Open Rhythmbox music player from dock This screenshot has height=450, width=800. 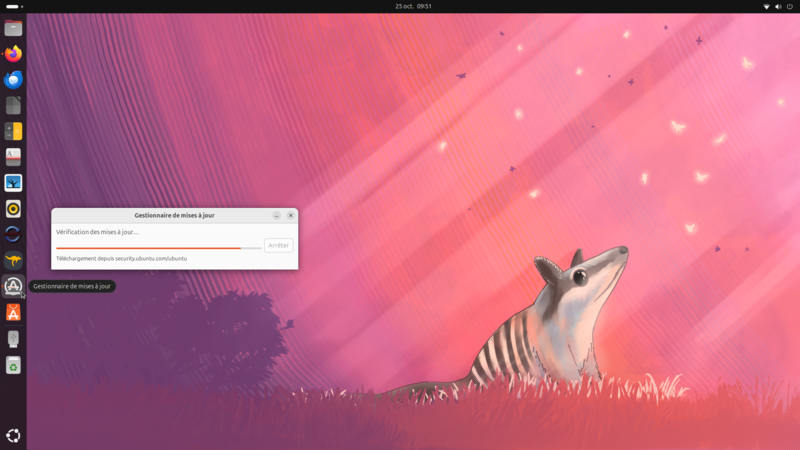pos(13,209)
